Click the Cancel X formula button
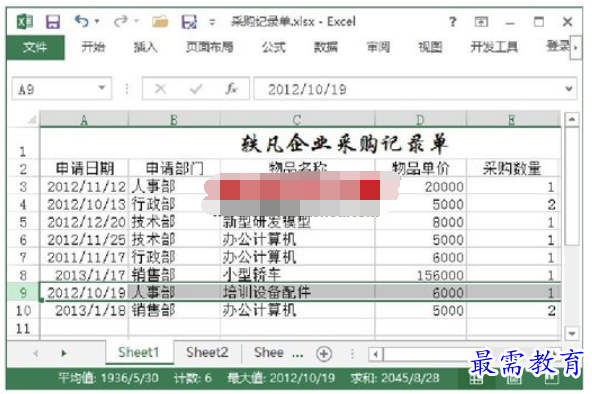592x394 pixels. (160, 89)
